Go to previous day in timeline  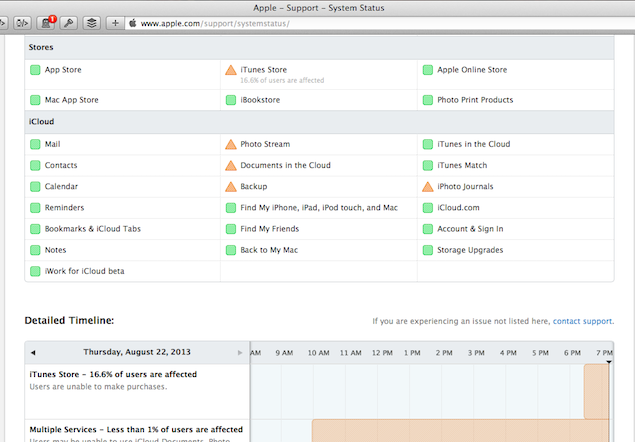click(33, 352)
